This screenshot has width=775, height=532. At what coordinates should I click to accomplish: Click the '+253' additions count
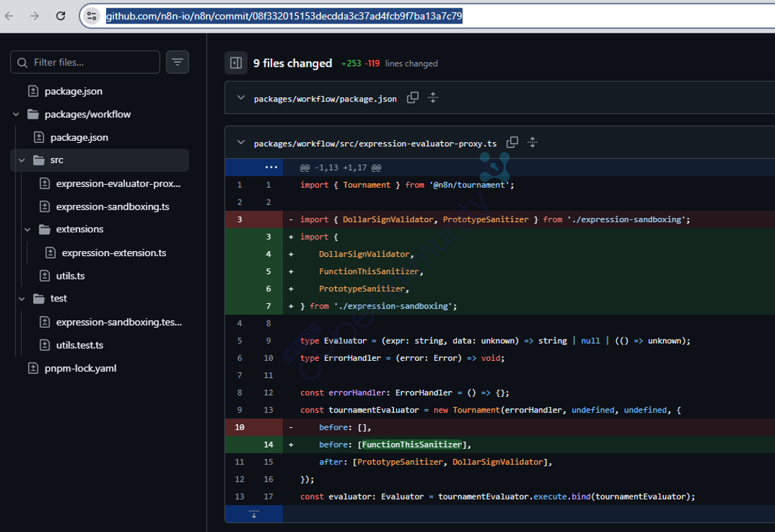pyautogui.click(x=351, y=63)
